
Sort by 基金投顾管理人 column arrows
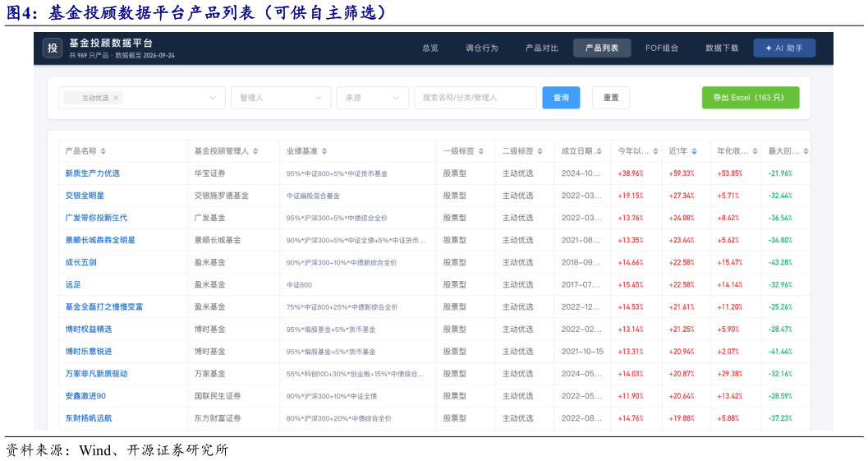(255, 151)
